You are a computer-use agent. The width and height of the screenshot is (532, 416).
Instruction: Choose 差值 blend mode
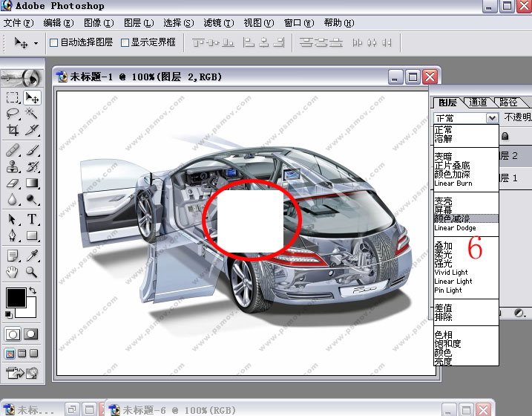point(444,308)
